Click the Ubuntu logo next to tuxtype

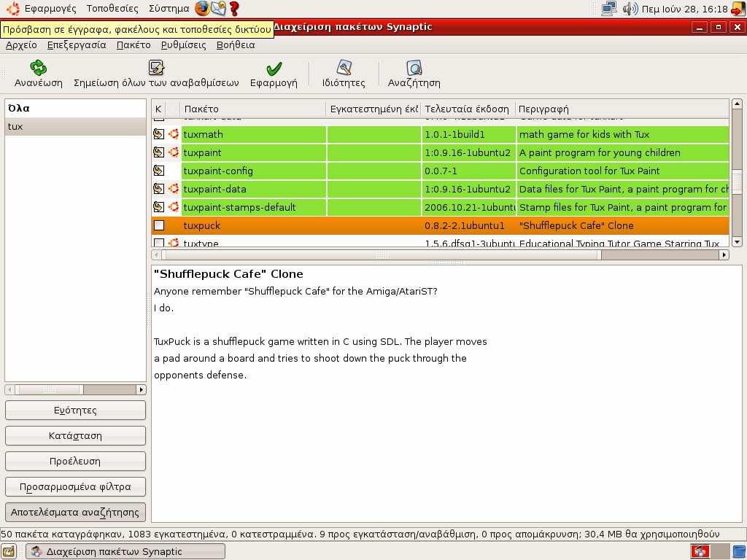tap(174, 242)
